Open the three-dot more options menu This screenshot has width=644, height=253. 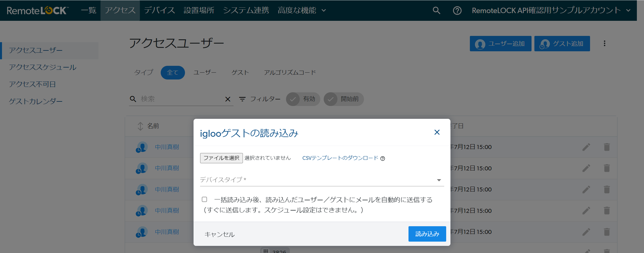[604, 43]
